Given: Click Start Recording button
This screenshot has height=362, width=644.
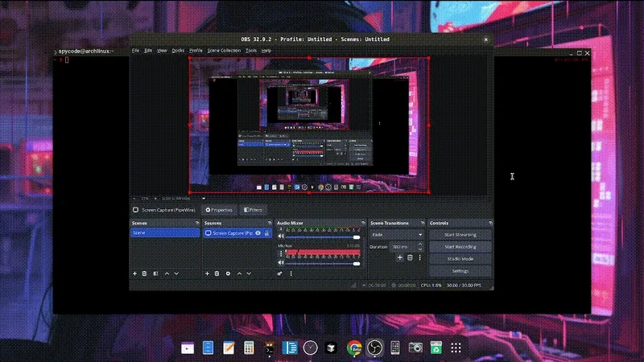Looking at the screenshot, I should 460,247.
